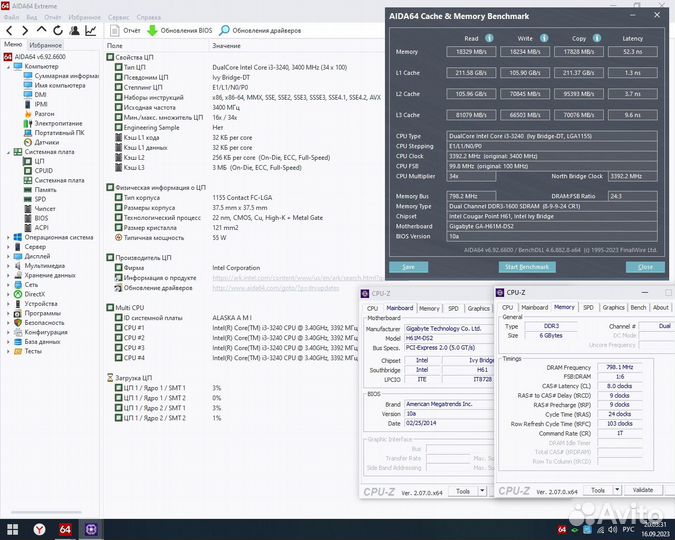Collapse the Компьютер tree node
This screenshot has width=675, height=540.
pyautogui.click(x=8, y=67)
